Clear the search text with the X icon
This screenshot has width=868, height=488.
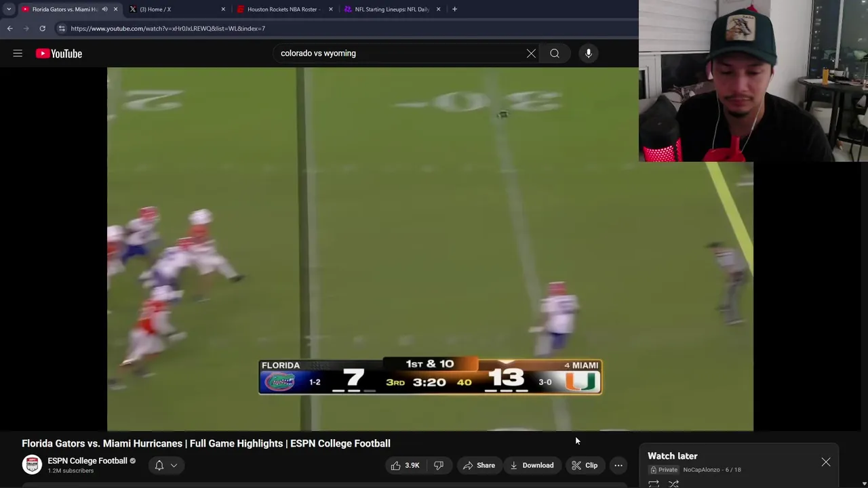[531, 54]
